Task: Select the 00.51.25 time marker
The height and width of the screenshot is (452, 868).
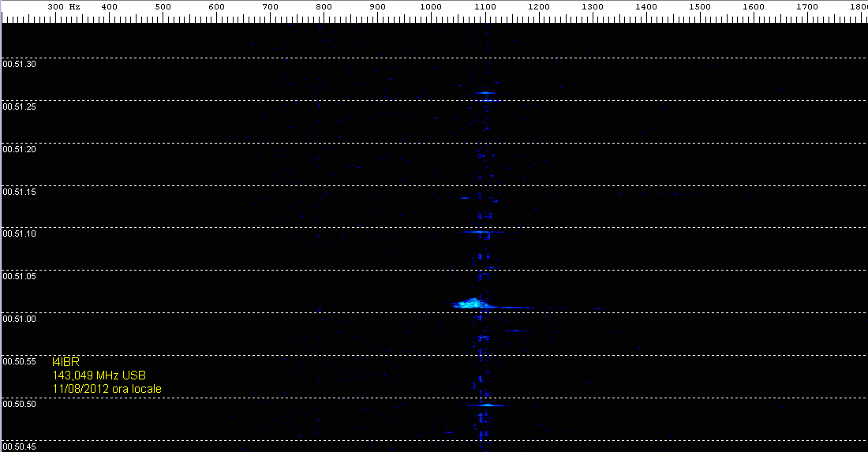Action: click(20, 106)
